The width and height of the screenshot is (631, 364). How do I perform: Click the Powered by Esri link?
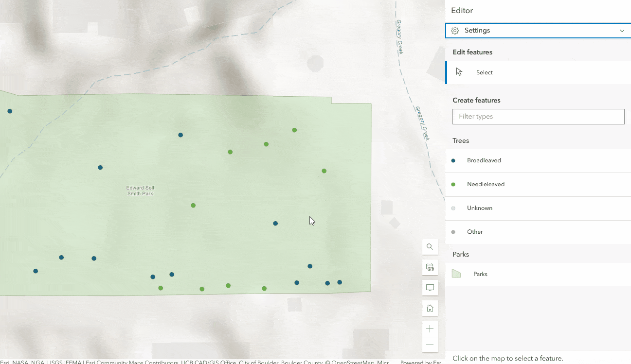click(420, 362)
